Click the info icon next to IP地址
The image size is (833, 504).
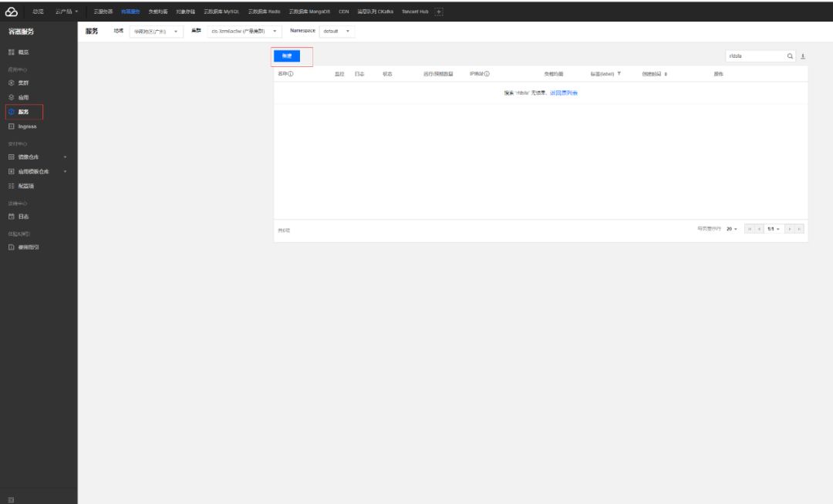[487, 74]
